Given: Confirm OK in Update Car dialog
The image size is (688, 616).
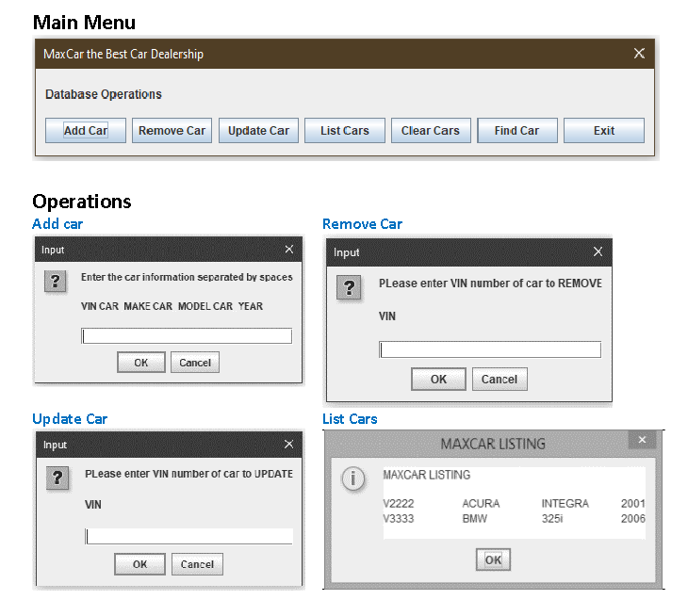Looking at the screenshot, I should [x=139, y=564].
